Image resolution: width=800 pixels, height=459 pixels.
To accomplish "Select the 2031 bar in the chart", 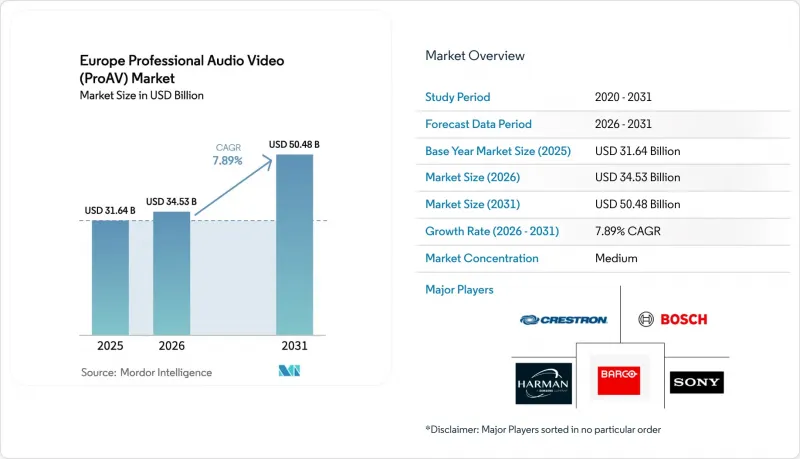I will (294, 245).
